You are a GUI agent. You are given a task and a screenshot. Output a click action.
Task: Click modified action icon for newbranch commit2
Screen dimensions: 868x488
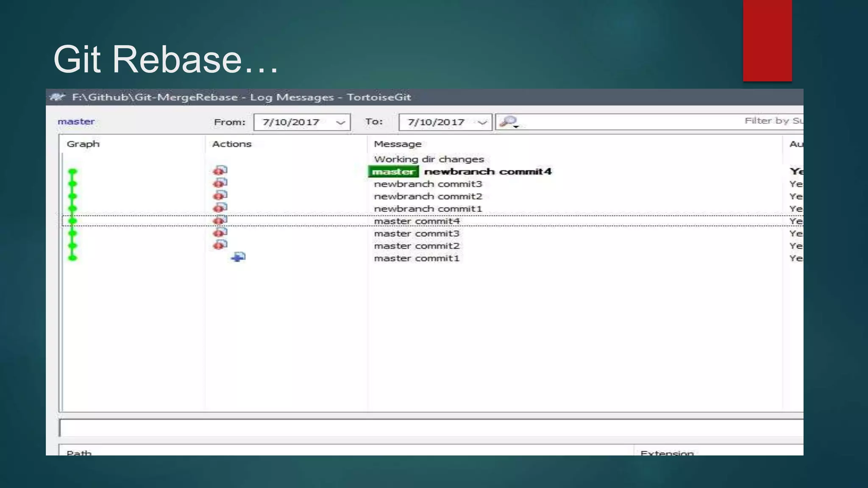[x=220, y=195]
